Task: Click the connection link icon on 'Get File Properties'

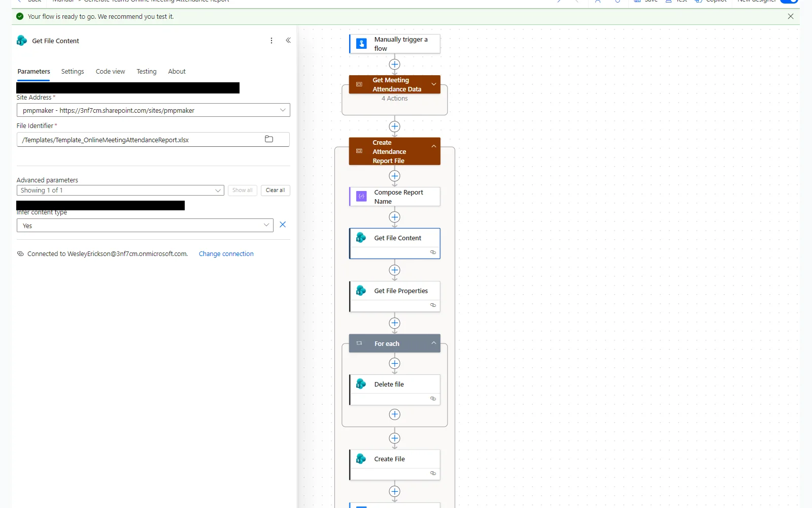Action: click(x=433, y=305)
